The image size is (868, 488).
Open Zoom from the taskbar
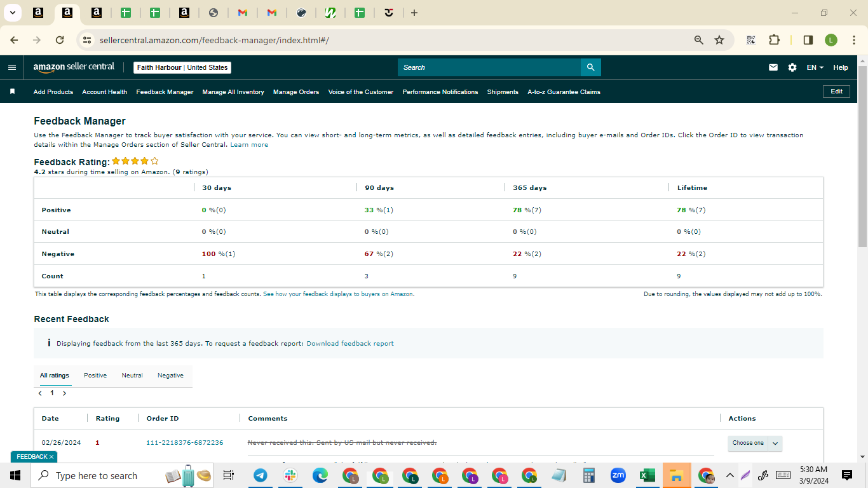pos(618,475)
